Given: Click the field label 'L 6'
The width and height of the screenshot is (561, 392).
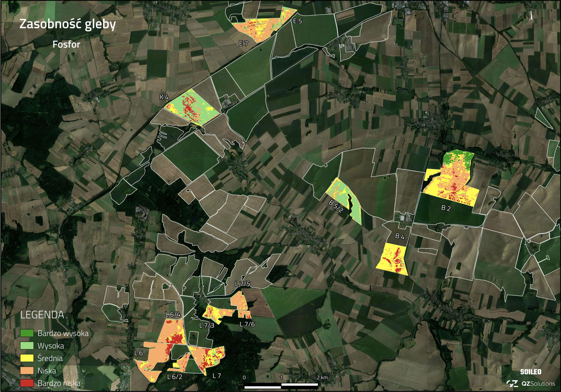Looking at the screenshot, I should [139, 353].
